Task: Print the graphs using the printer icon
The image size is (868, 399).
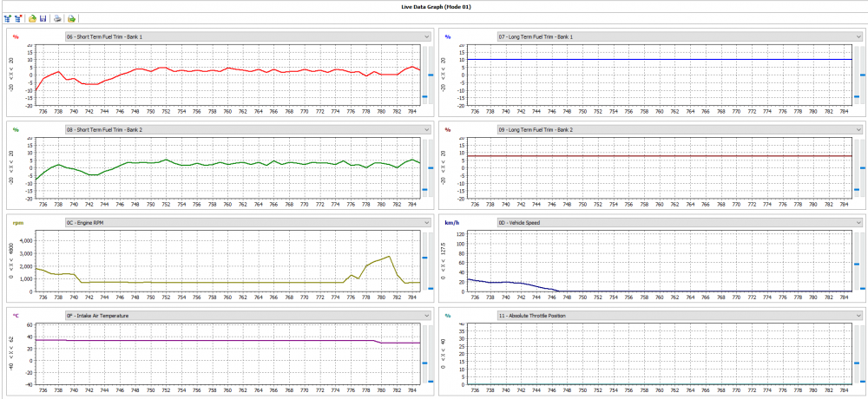Action: point(57,18)
